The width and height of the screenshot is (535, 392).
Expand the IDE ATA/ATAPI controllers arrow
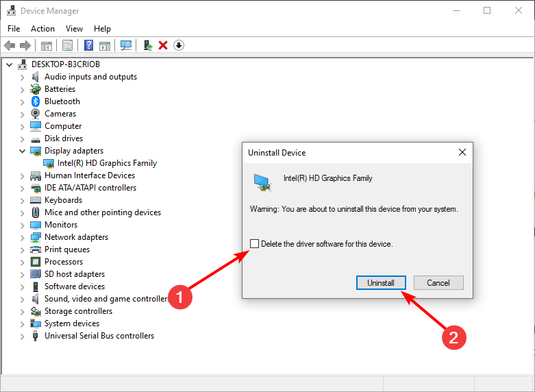click(22, 188)
